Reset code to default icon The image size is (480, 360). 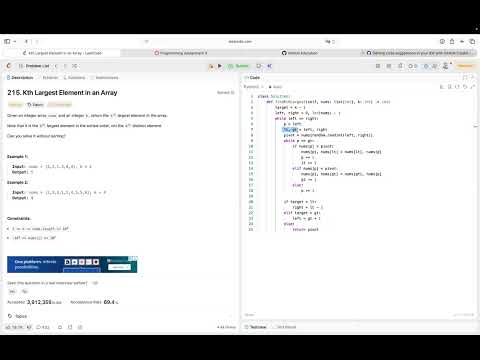465,87
